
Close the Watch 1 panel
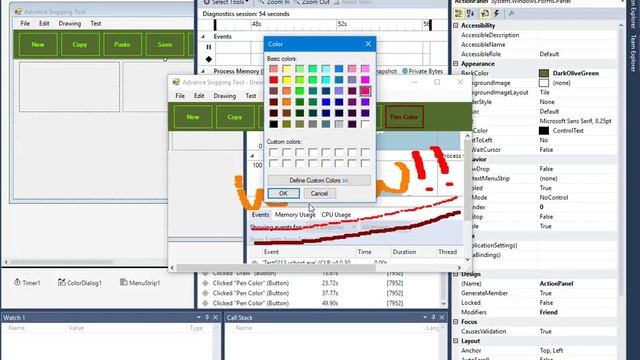point(216,318)
